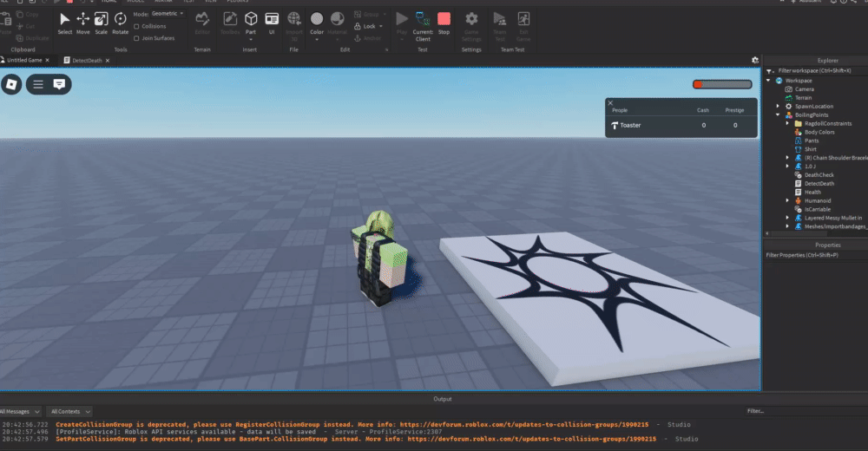This screenshot has width=868, height=451.
Task: Open the Mode Geometric dropdown
Action: [168, 14]
